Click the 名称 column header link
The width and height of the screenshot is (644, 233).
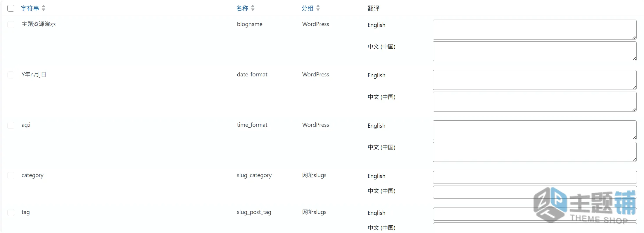pyautogui.click(x=242, y=8)
